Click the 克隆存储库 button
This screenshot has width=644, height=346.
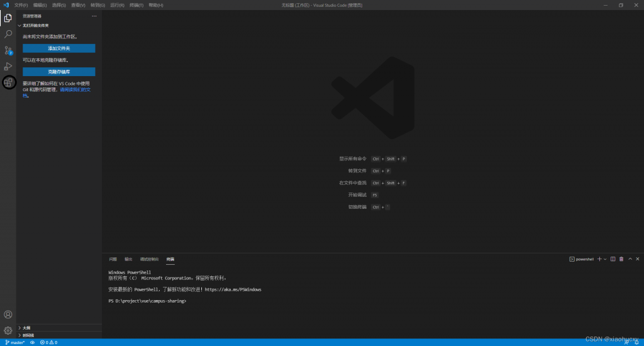[58, 72]
